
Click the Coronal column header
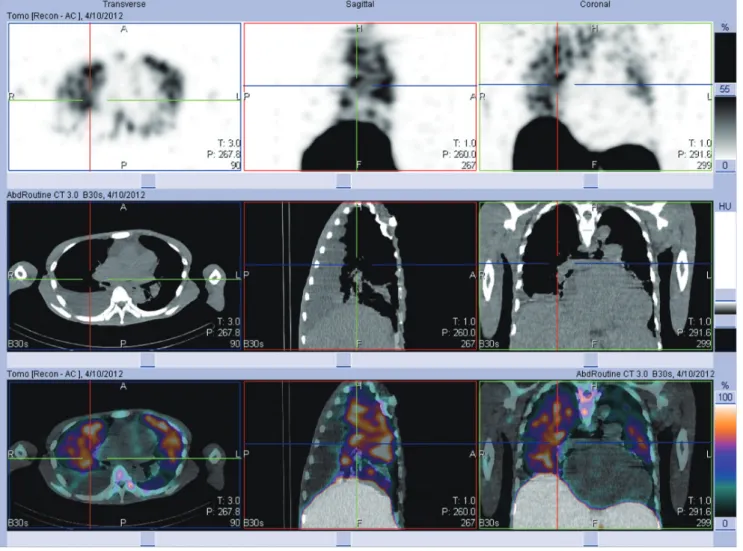click(x=595, y=4)
